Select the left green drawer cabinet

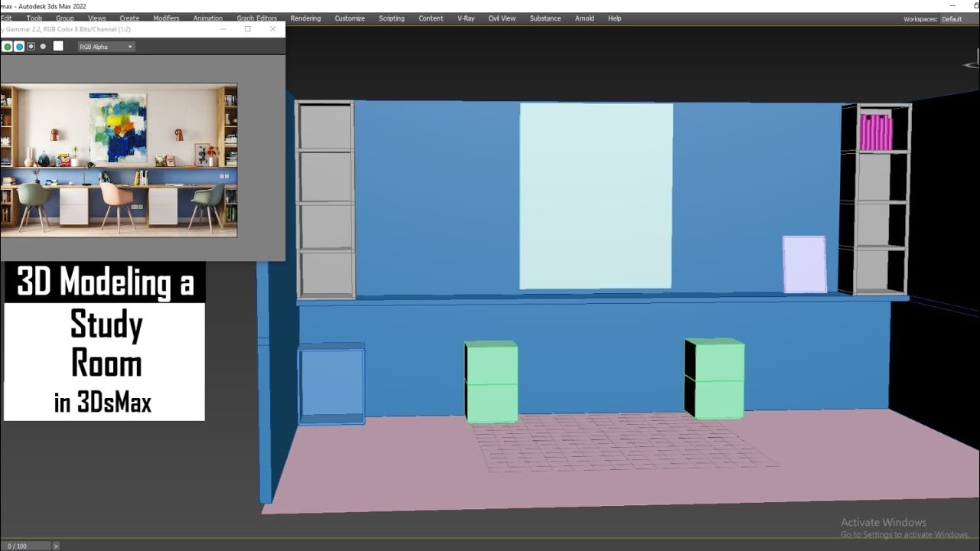click(491, 382)
